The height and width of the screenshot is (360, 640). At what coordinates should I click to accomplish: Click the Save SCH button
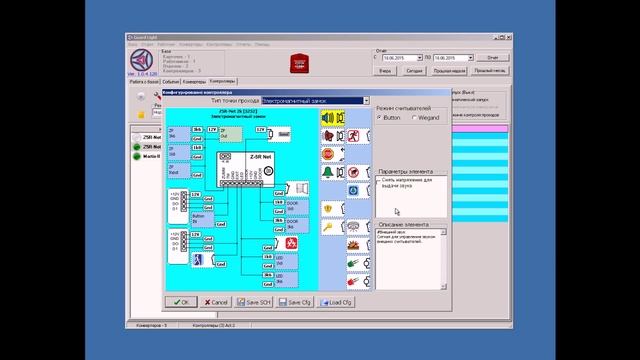click(253, 302)
